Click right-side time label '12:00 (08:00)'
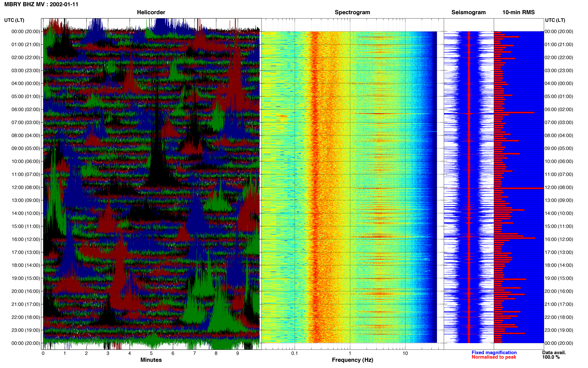The image size is (588, 368). tap(559, 187)
